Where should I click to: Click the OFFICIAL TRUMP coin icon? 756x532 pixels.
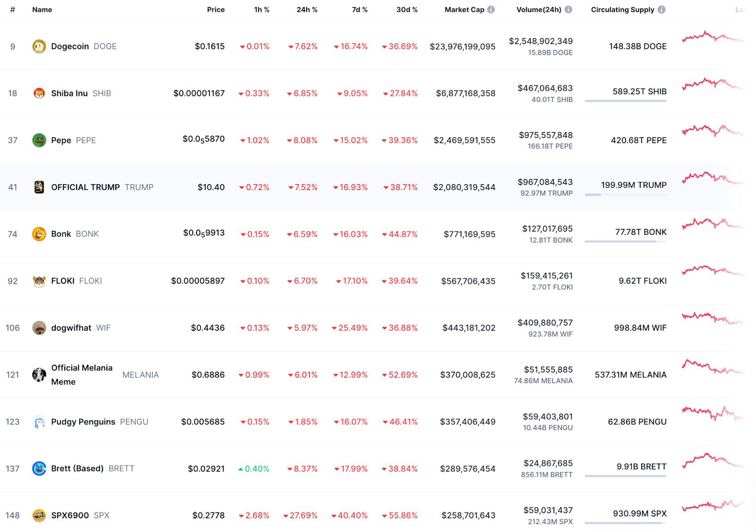point(39,187)
